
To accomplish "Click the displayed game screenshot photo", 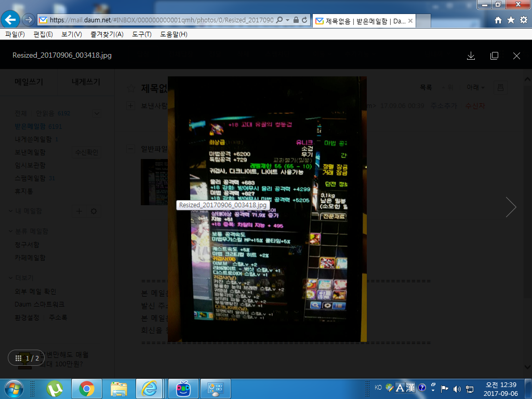I will 267,209.
